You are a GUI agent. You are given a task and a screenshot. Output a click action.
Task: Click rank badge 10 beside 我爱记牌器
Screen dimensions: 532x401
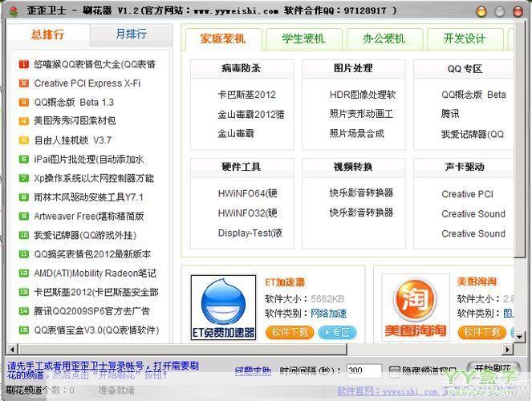[x=24, y=235]
